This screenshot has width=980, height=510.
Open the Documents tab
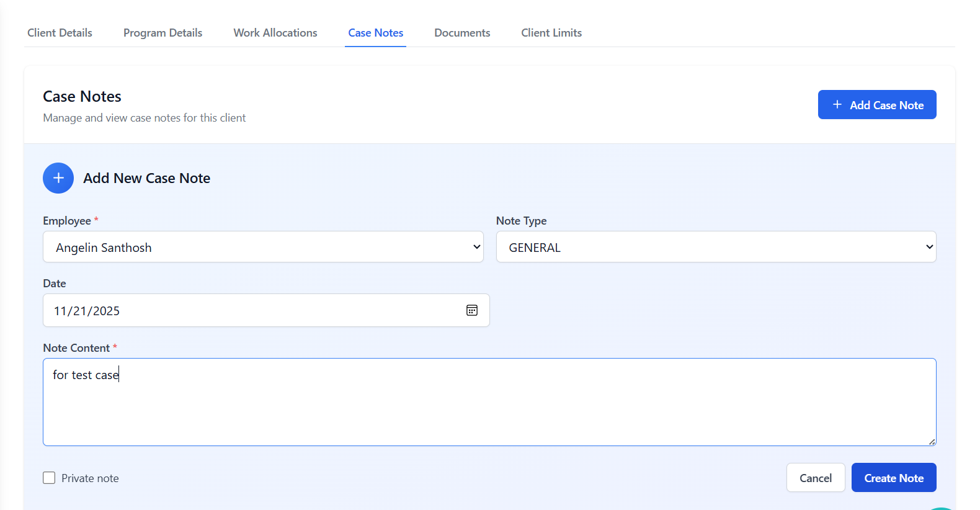(462, 33)
